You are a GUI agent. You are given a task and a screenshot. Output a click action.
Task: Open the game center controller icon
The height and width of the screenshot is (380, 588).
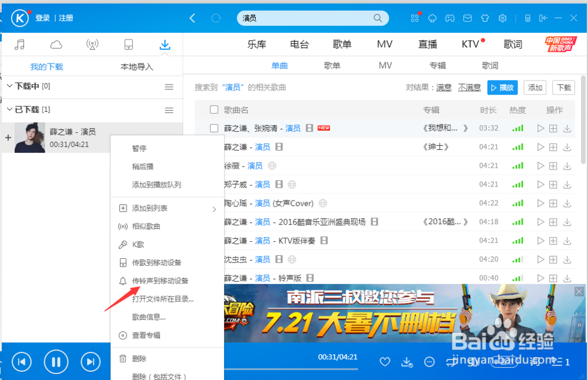tap(450, 18)
